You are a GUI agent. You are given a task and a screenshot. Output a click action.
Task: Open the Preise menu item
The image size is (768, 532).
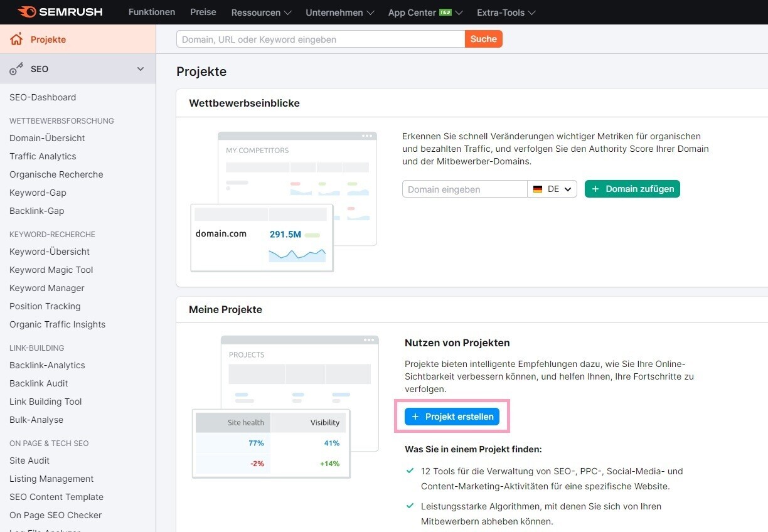(x=203, y=12)
